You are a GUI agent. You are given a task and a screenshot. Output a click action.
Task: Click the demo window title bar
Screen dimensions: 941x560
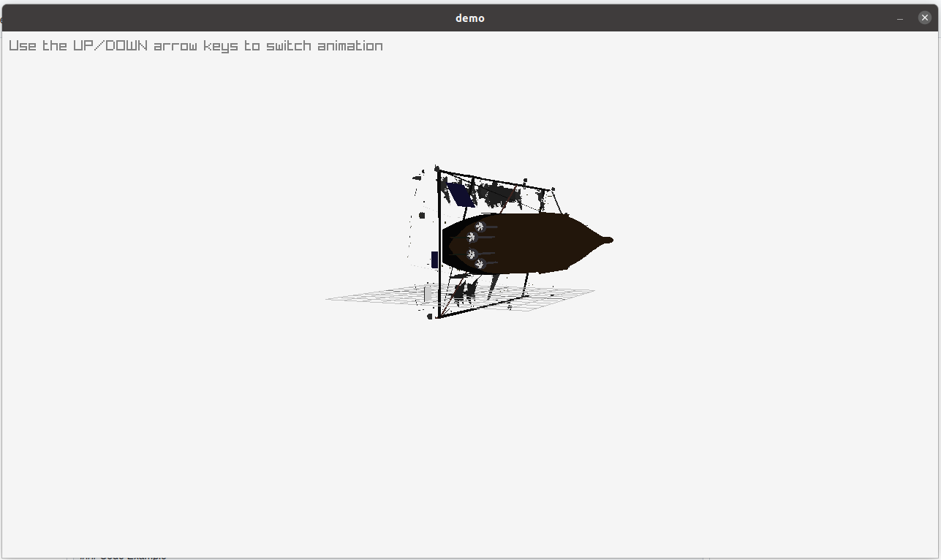click(x=470, y=18)
